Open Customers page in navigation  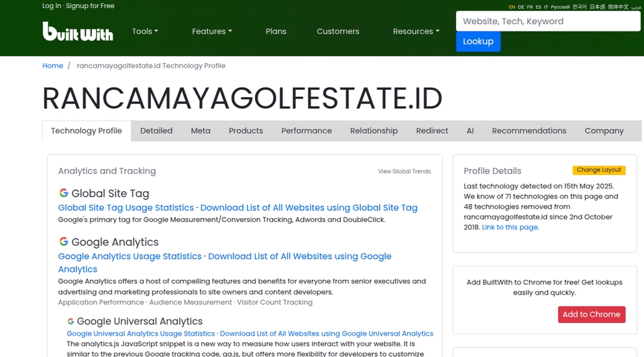338,32
